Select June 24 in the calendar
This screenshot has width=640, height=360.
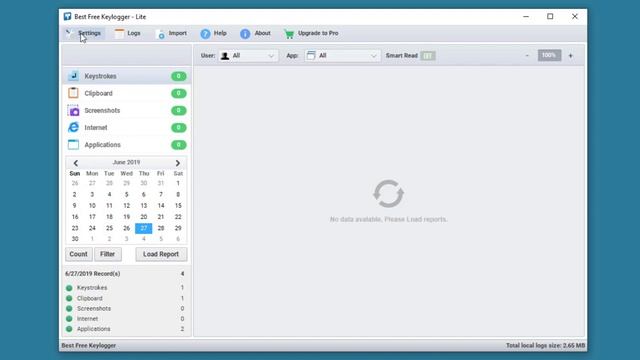[92, 228]
